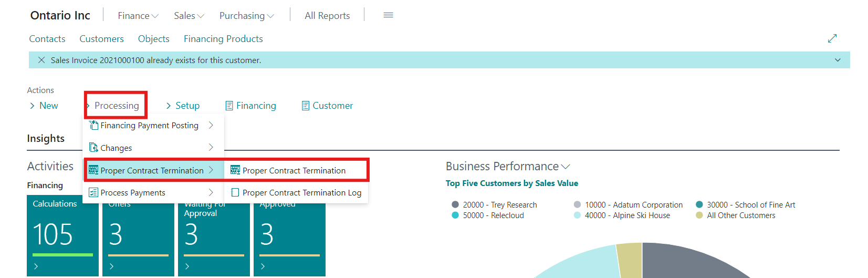The image size is (868, 278).
Task: Go to Financing Products page
Action: 223,39
